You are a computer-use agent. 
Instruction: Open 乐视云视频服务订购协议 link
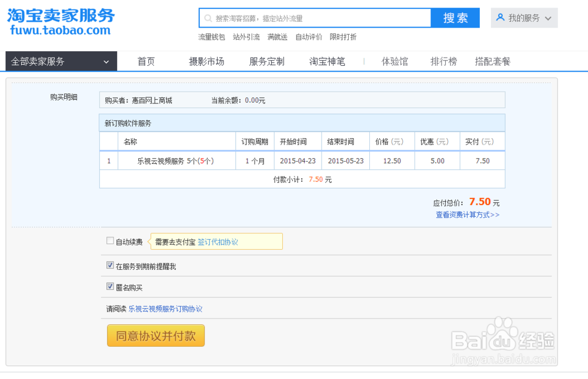click(x=165, y=309)
